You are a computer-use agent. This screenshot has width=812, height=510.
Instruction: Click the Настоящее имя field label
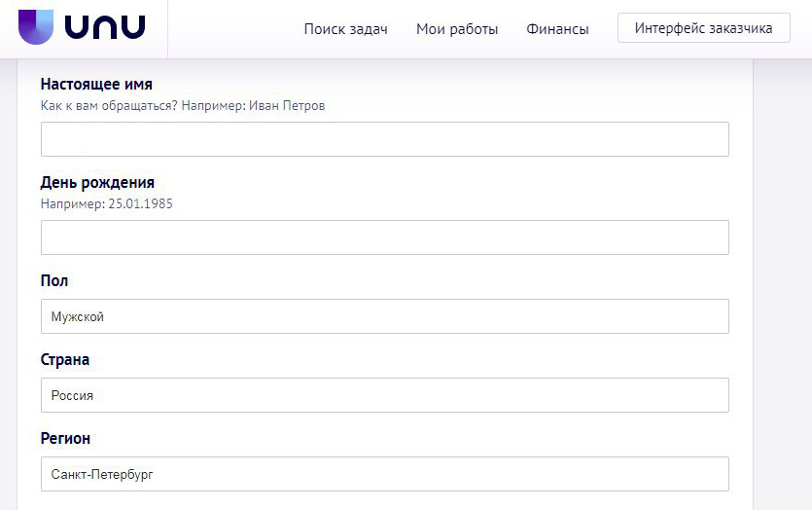96,85
